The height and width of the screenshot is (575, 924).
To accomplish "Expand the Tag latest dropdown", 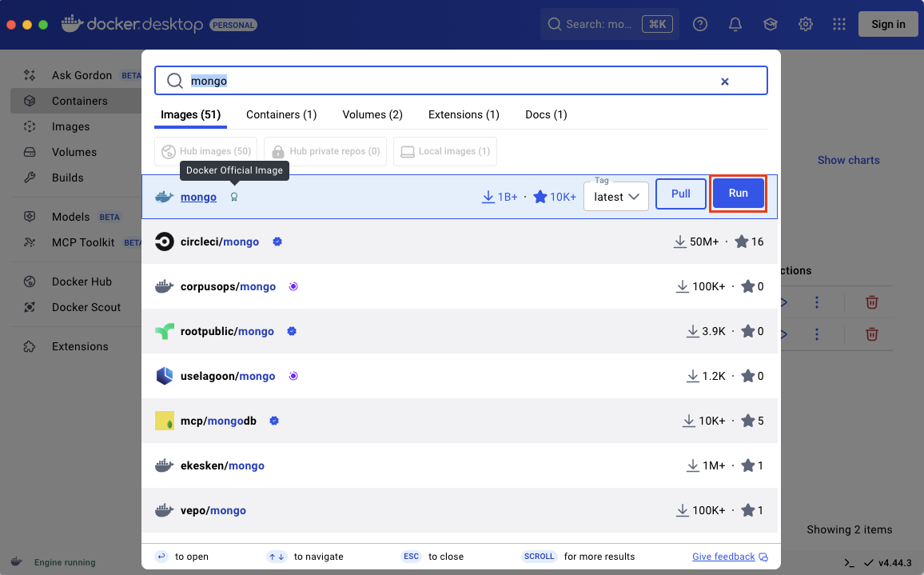I will click(x=616, y=197).
